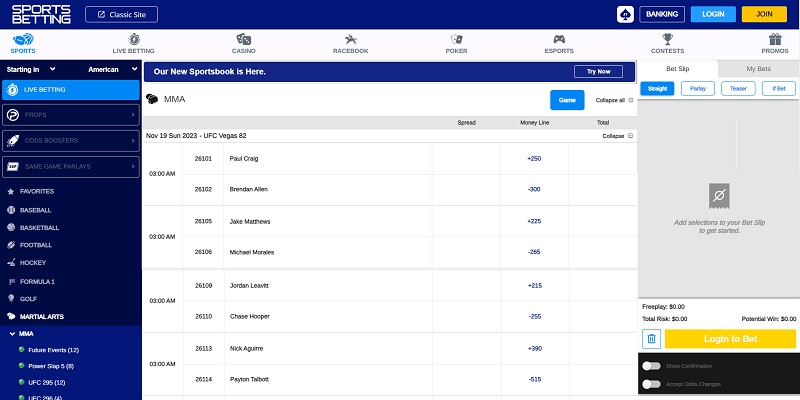Viewport: 800px width, 400px height.
Task: Open the Starting In dropdown
Action: [x=31, y=69]
